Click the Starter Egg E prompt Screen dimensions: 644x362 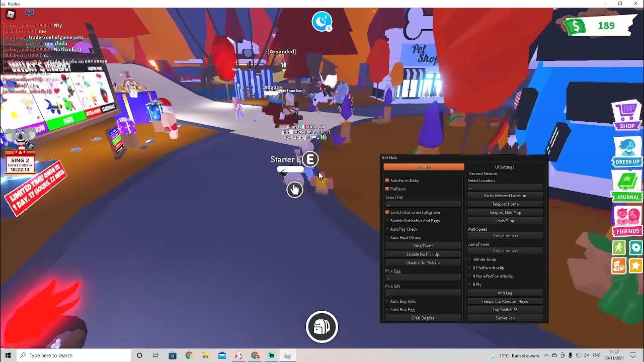[310, 159]
